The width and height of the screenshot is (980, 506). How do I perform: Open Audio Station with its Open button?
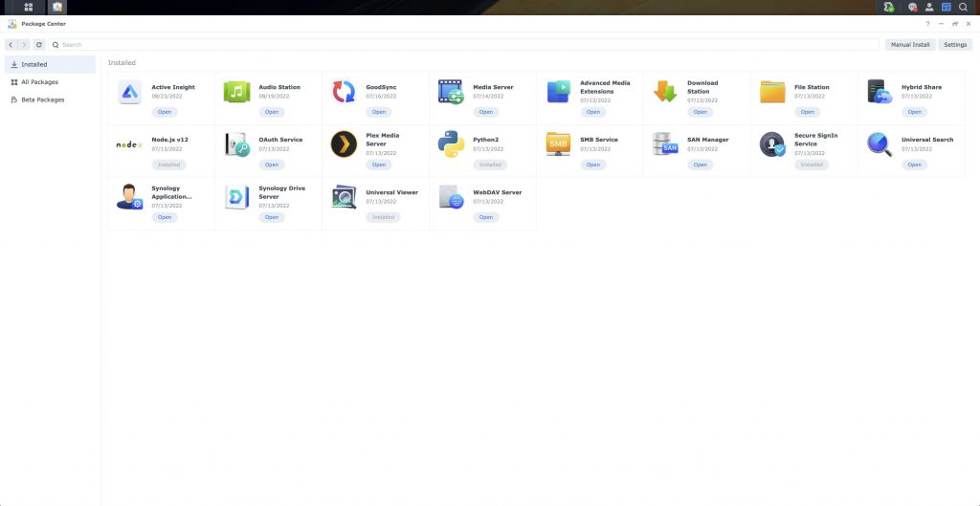(x=271, y=112)
